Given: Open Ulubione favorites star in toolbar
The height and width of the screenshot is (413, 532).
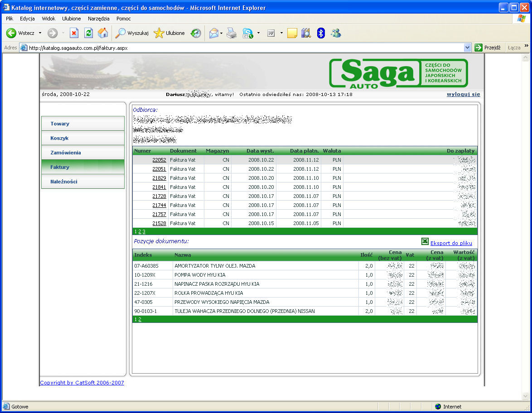Looking at the screenshot, I should (169, 33).
